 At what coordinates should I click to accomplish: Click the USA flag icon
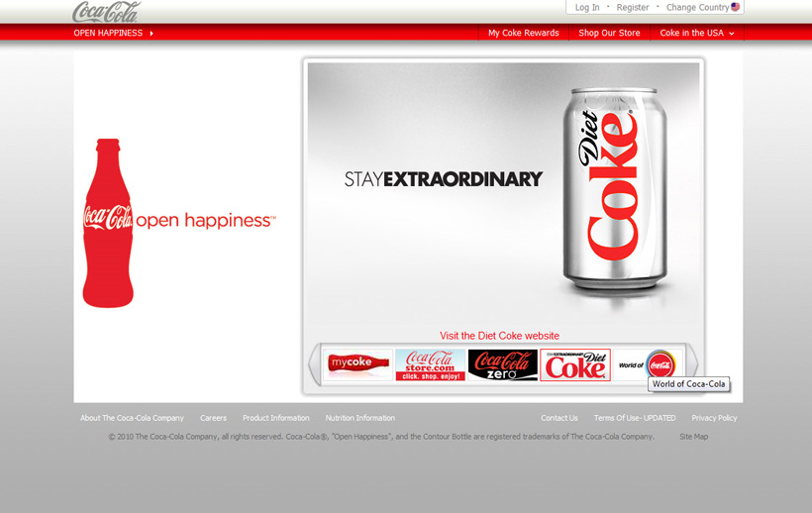[735, 7]
